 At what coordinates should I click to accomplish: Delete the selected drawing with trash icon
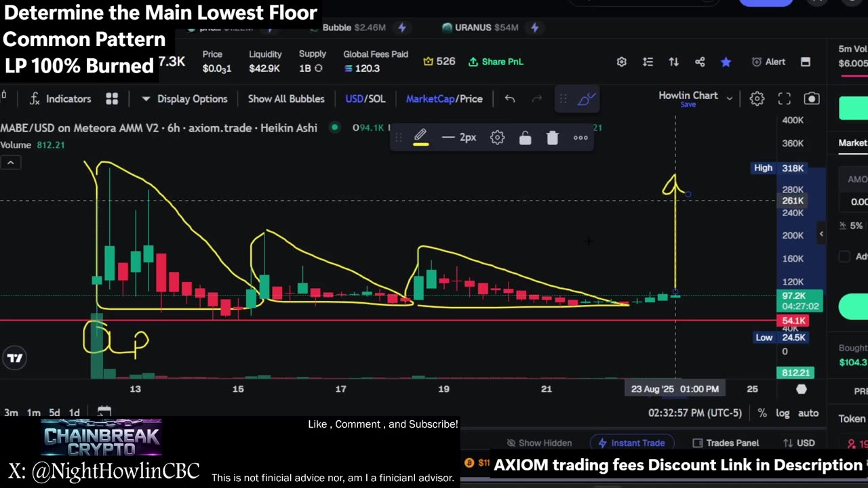point(553,138)
